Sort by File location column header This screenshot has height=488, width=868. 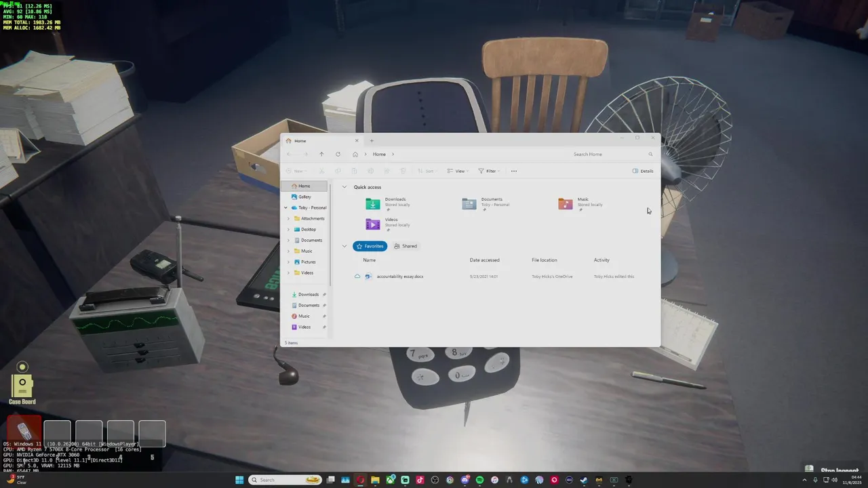pos(545,260)
